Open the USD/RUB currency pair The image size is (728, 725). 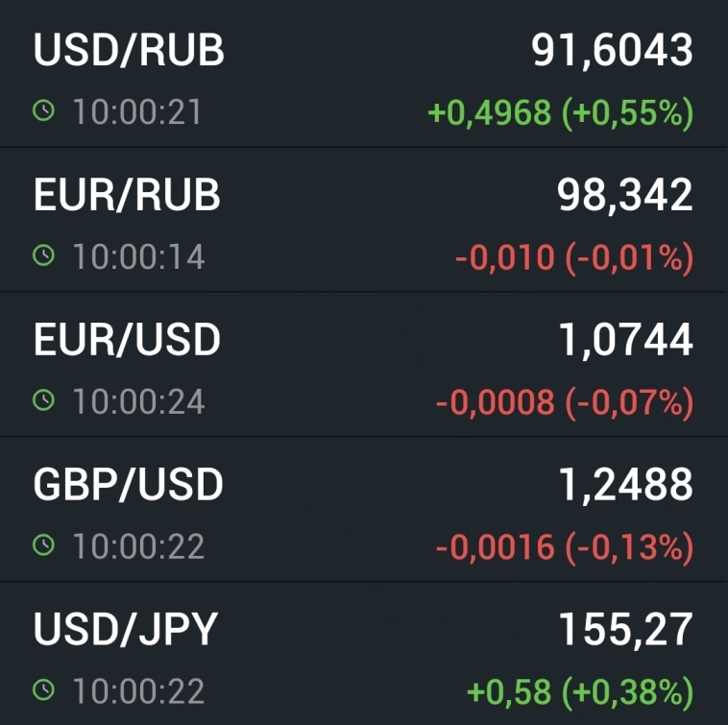(129, 51)
